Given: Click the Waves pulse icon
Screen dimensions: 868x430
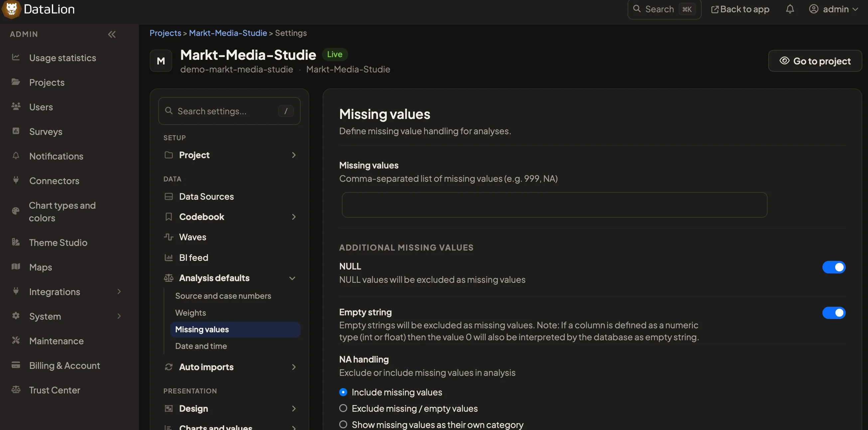Looking at the screenshot, I should (x=169, y=237).
